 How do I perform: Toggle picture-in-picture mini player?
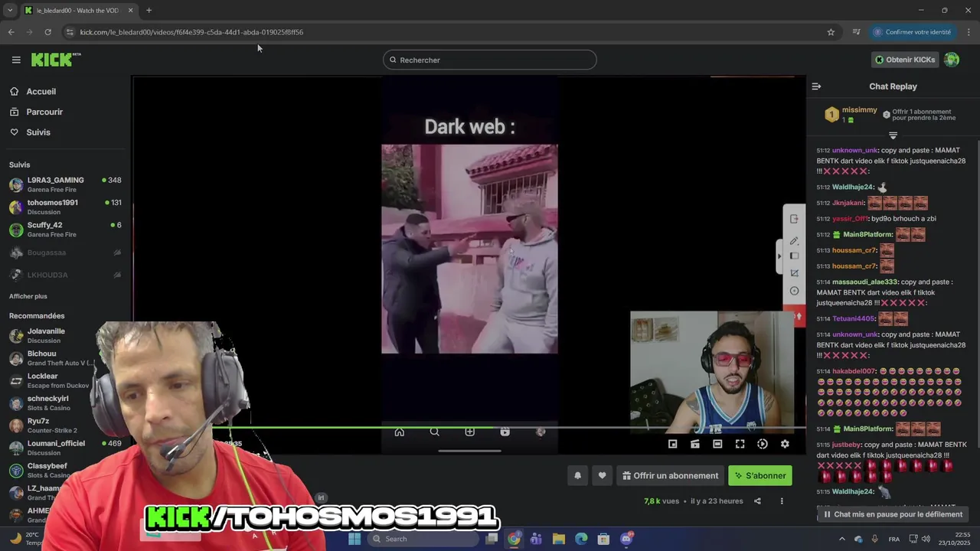tap(672, 444)
